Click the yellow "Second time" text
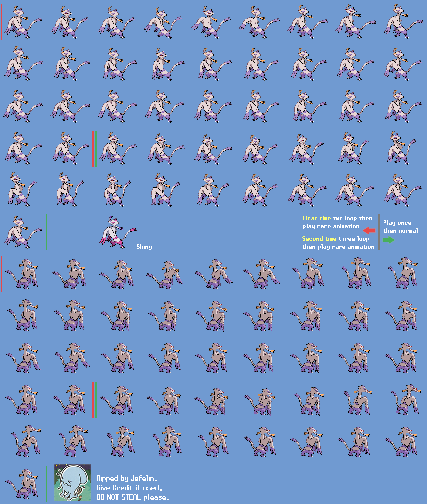This screenshot has width=427, height=504. [x=319, y=239]
